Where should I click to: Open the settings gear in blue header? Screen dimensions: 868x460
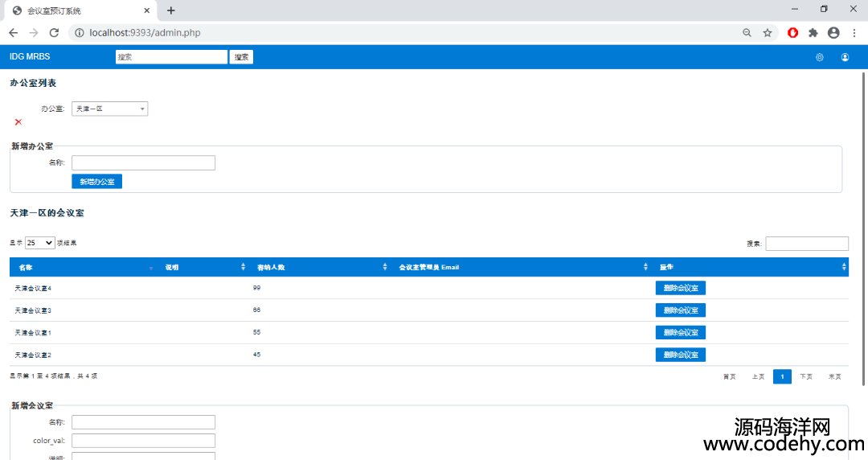[819, 57]
